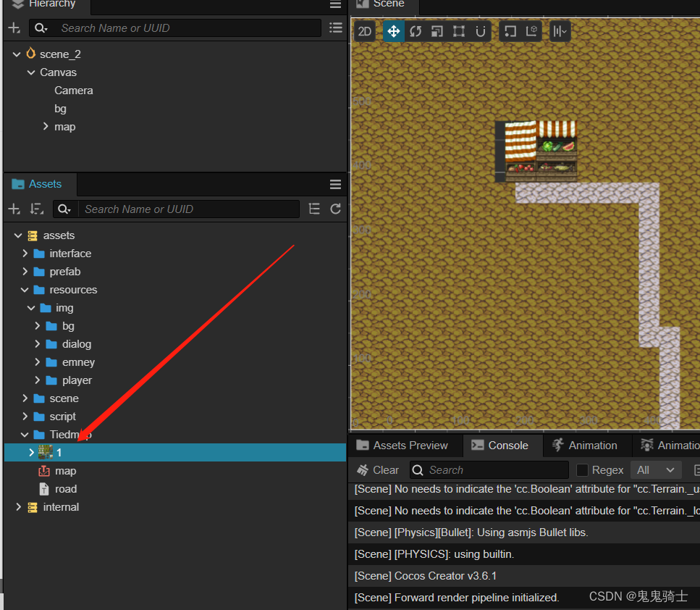This screenshot has height=610, width=700.
Task: Select the asmjs Bullet libs log line
Action: coord(523,532)
